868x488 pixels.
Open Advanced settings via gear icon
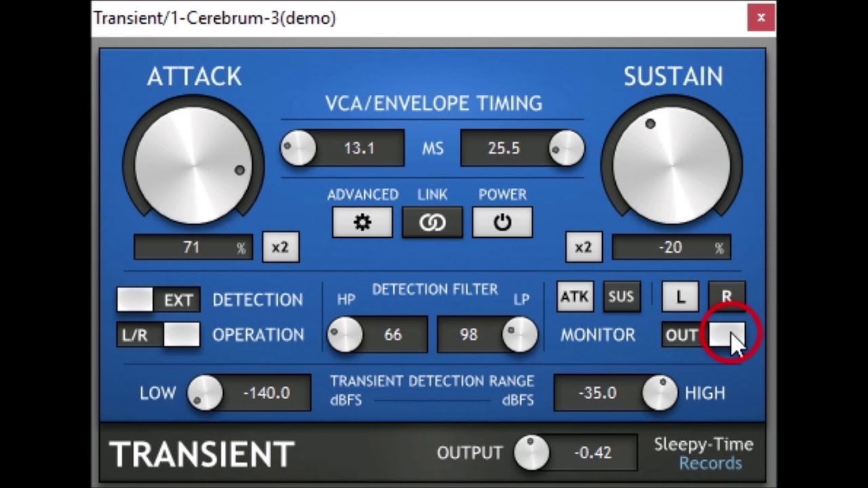coord(362,222)
